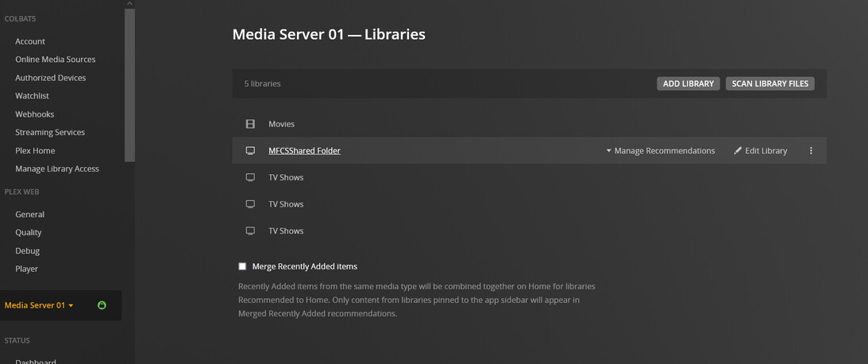The image size is (868, 364).
Task: Select the Movies library row
Action: coord(281,124)
